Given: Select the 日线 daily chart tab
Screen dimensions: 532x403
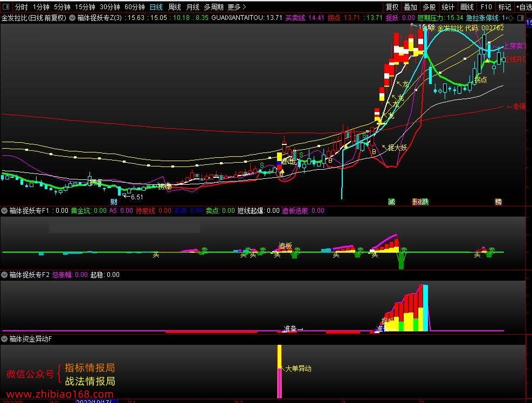Looking at the screenshot, I should click(156, 7).
